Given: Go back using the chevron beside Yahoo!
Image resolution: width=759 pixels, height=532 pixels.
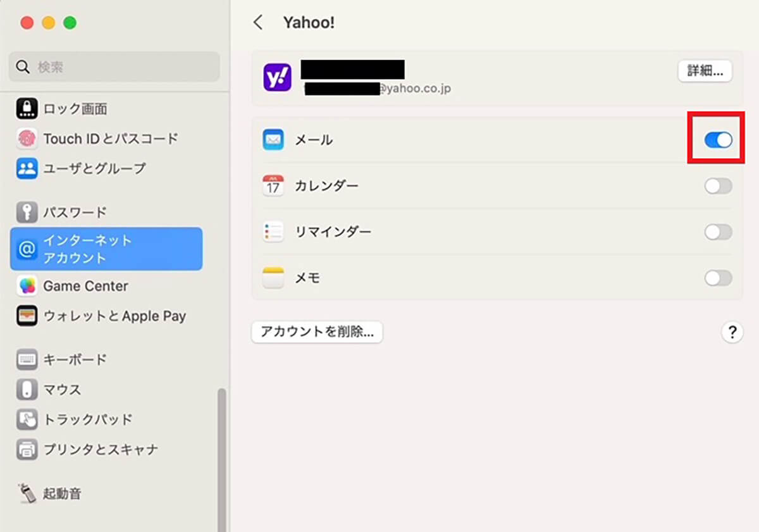Looking at the screenshot, I should click(x=257, y=23).
